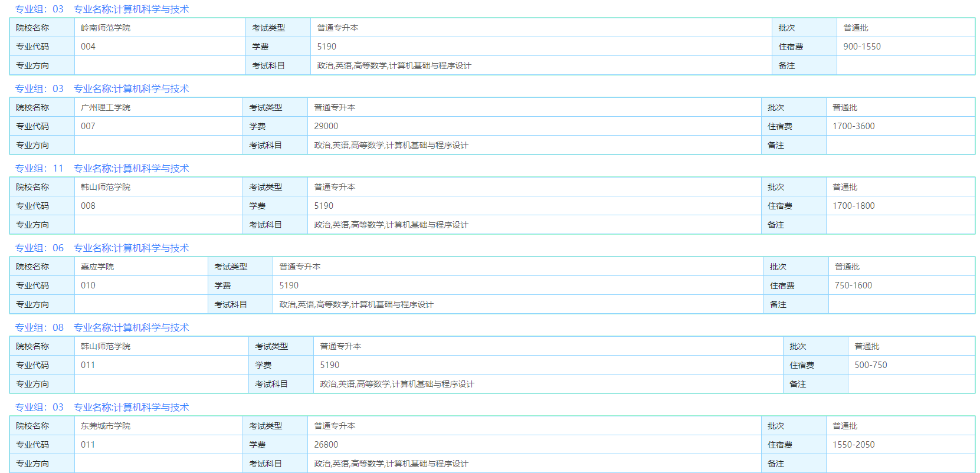Click 普通专升本 in the 岭南师范学院 table
Viewport: 980px width, 473px height.
(x=337, y=28)
